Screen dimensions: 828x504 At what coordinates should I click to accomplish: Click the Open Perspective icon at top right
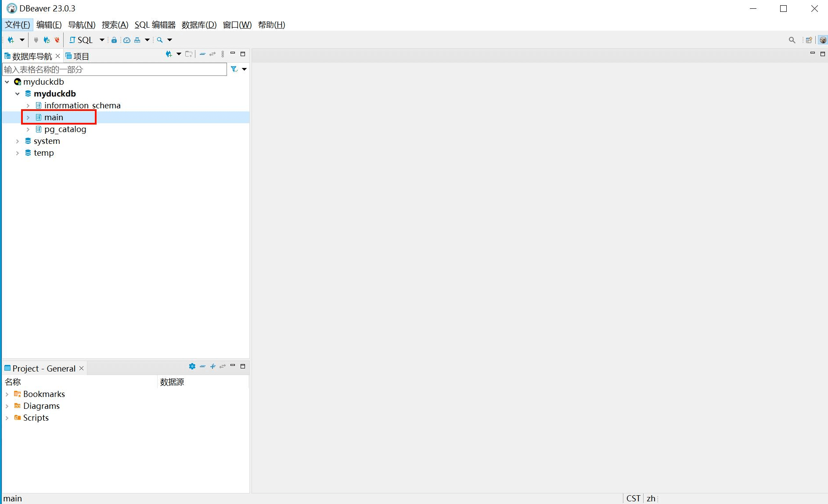pyautogui.click(x=809, y=40)
